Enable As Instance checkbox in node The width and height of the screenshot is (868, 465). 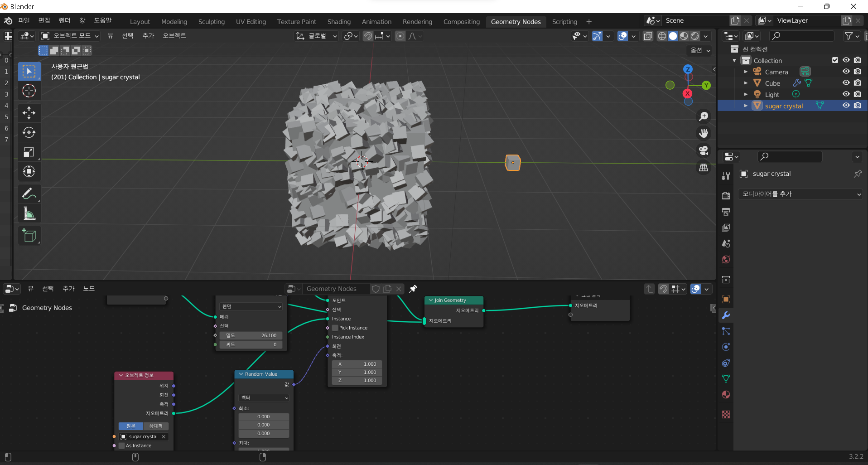tap(122, 446)
